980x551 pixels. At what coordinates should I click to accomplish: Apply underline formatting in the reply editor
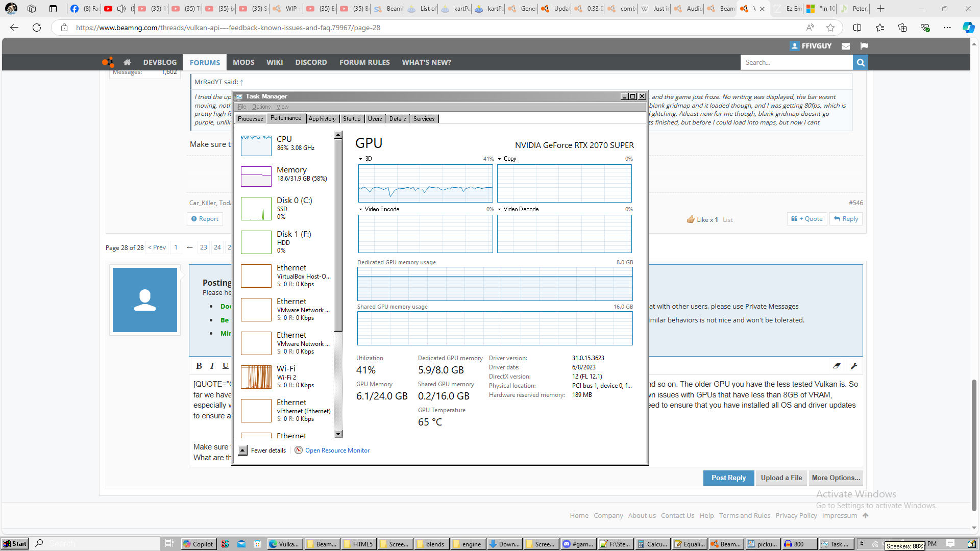point(225,366)
